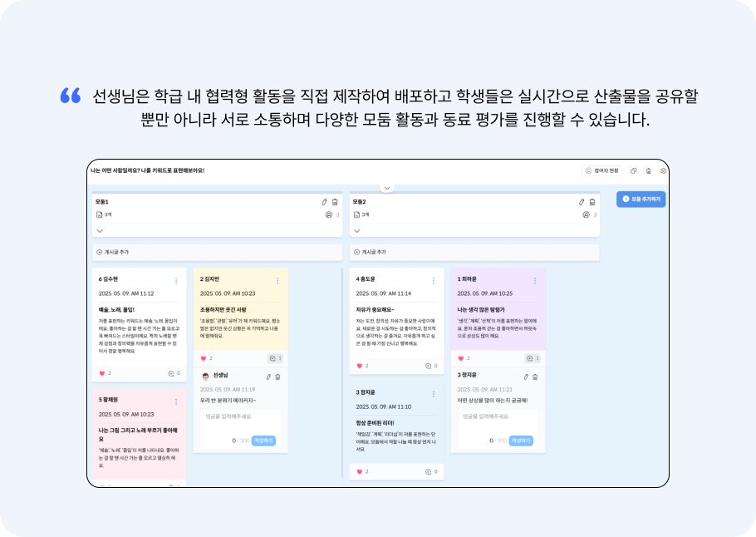
Task: Open more menu on 정지윤's 11:10 post
Action: (434, 394)
